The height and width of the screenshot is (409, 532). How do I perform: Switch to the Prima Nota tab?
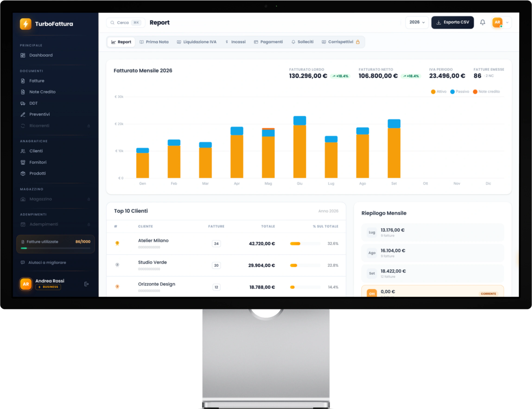pos(154,42)
